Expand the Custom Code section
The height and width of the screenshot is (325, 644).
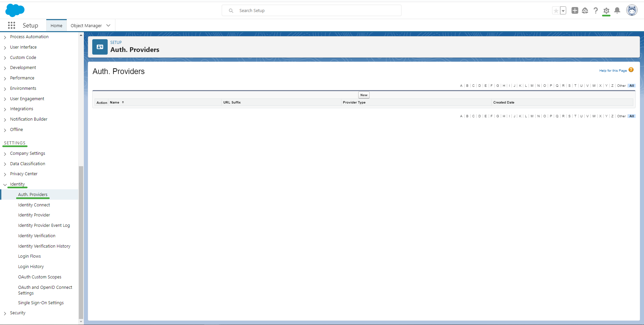(x=5, y=58)
